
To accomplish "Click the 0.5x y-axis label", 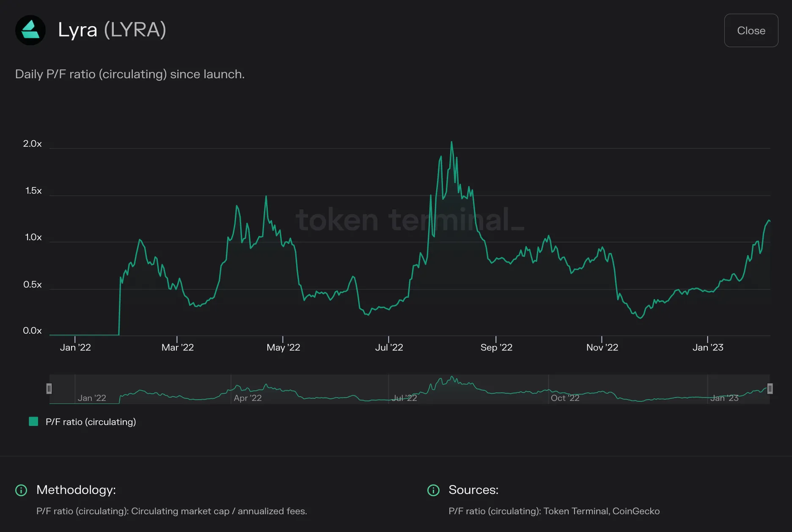I will point(32,285).
